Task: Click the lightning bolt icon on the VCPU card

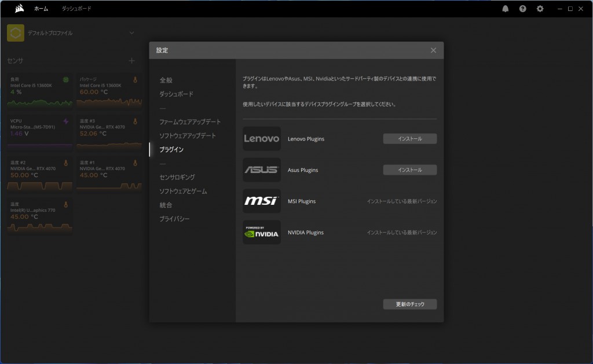Action: tap(66, 122)
